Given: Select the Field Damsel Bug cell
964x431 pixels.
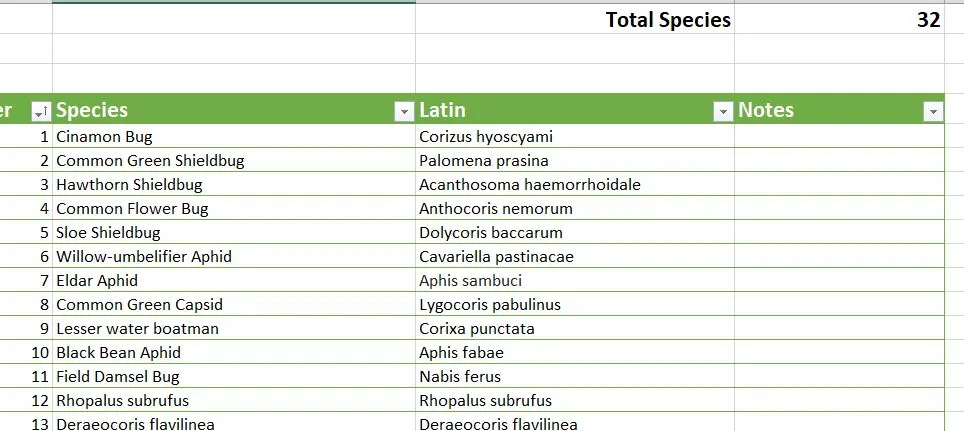Looking at the screenshot, I should click(x=234, y=376).
